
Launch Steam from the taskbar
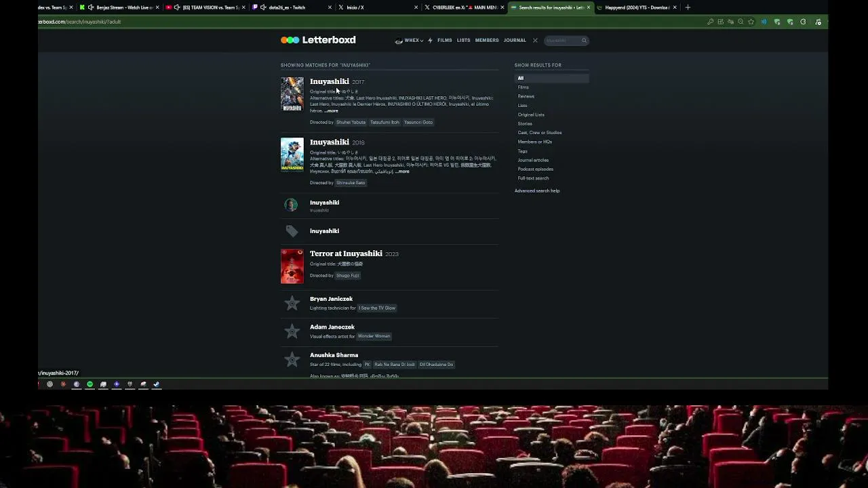coord(156,384)
